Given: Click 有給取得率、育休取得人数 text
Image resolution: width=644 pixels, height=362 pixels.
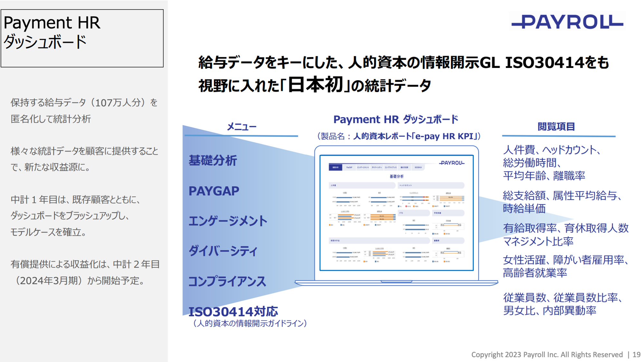Looking at the screenshot, I should [566, 228].
